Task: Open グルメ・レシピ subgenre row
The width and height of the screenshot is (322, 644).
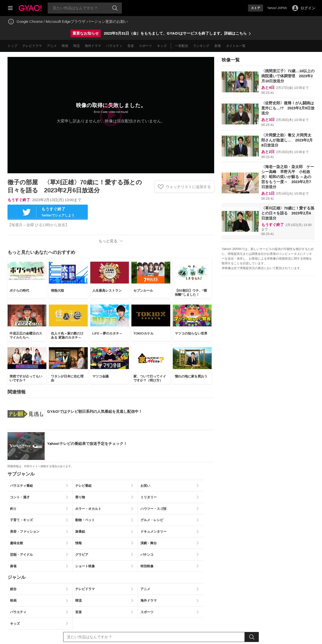Action: 171,520
